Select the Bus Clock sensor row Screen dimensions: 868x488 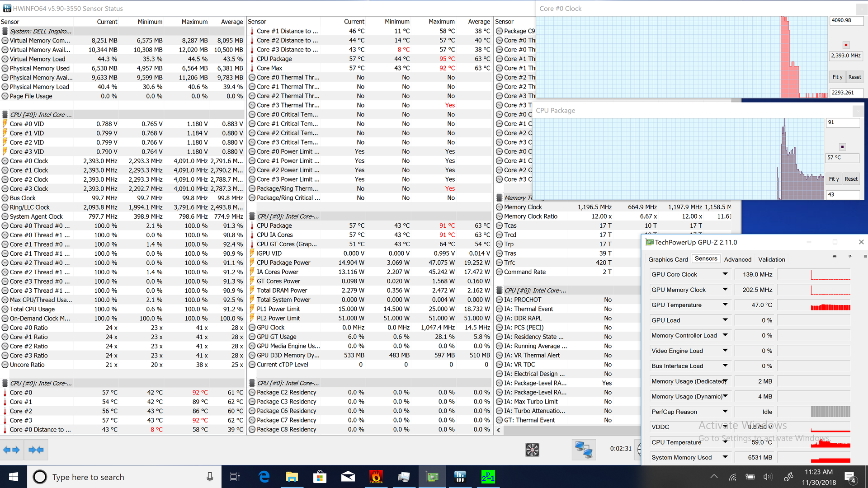click(x=123, y=198)
